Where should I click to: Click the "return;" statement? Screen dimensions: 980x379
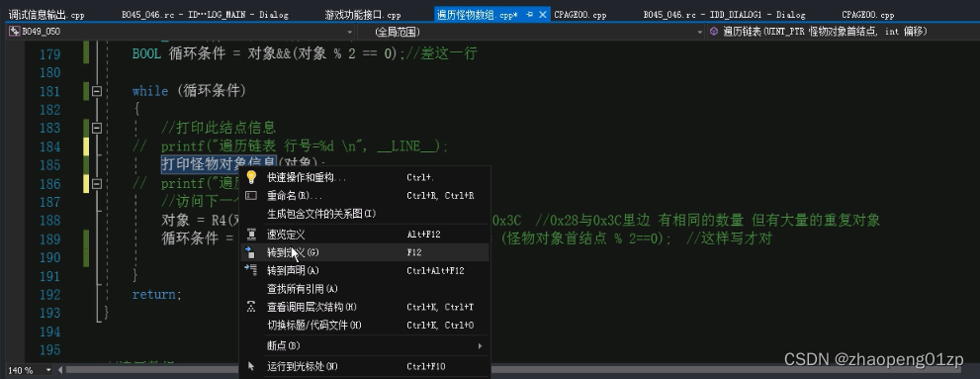(x=157, y=294)
